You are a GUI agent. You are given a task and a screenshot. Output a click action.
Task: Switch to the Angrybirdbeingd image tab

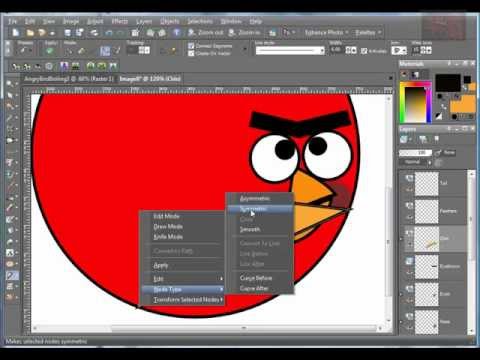69,79
